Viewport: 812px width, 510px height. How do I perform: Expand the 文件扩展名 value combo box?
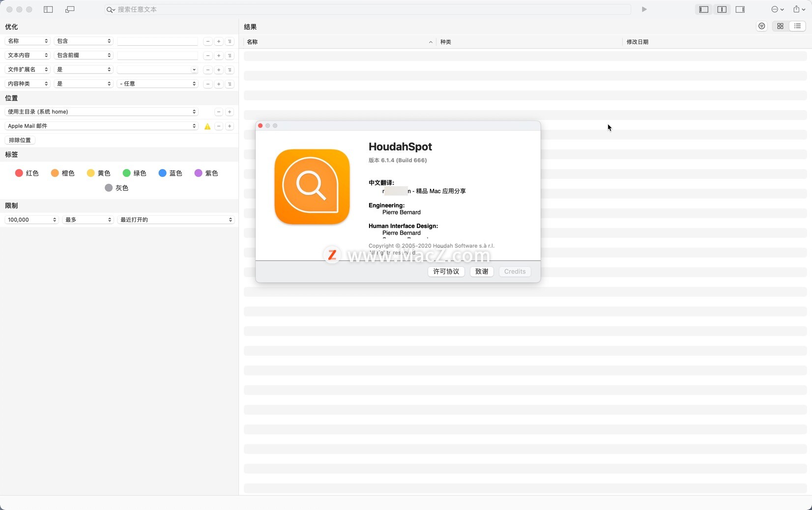pyautogui.click(x=194, y=70)
